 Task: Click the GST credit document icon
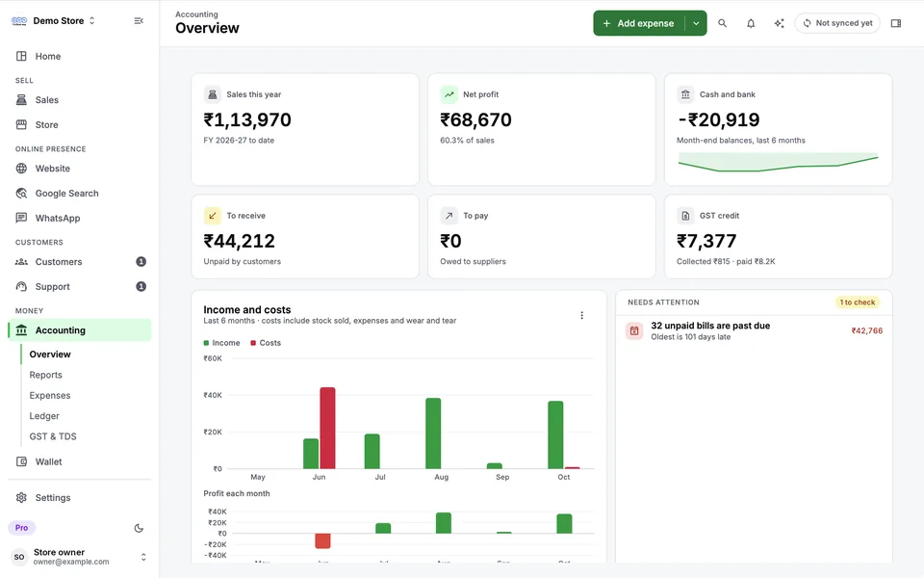685,215
